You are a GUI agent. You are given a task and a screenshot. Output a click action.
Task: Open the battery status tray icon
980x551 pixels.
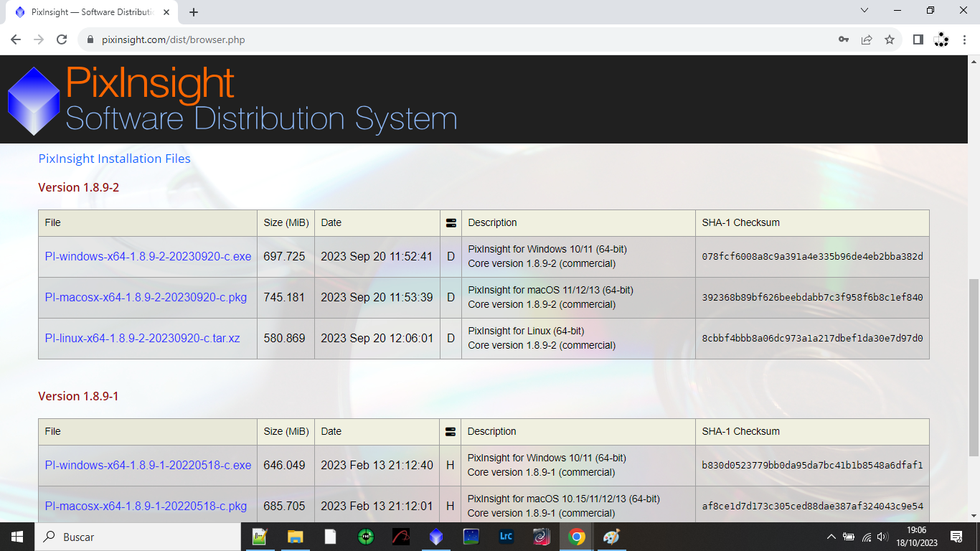[x=849, y=537]
